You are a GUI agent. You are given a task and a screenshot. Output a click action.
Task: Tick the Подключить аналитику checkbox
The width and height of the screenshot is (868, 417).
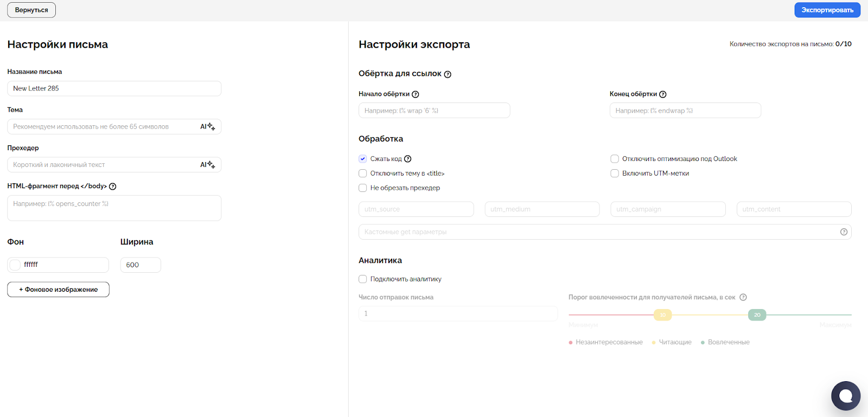pyautogui.click(x=363, y=279)
